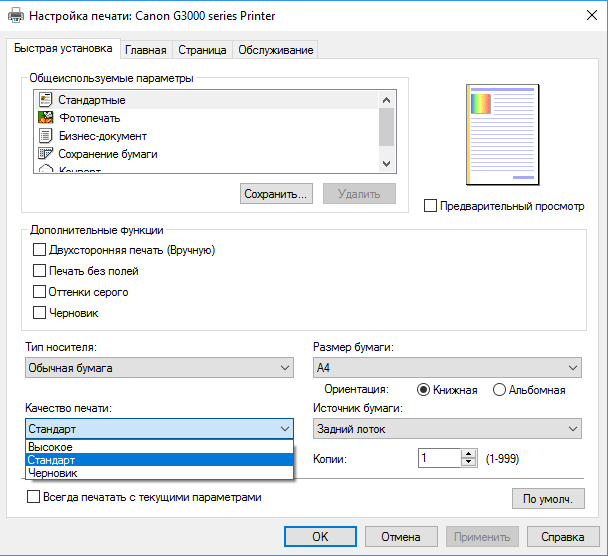Image resolution: width=608 pixels, height=556 pixels.
Task: Click the По умолч. button
Action: [x=548, y=499]
